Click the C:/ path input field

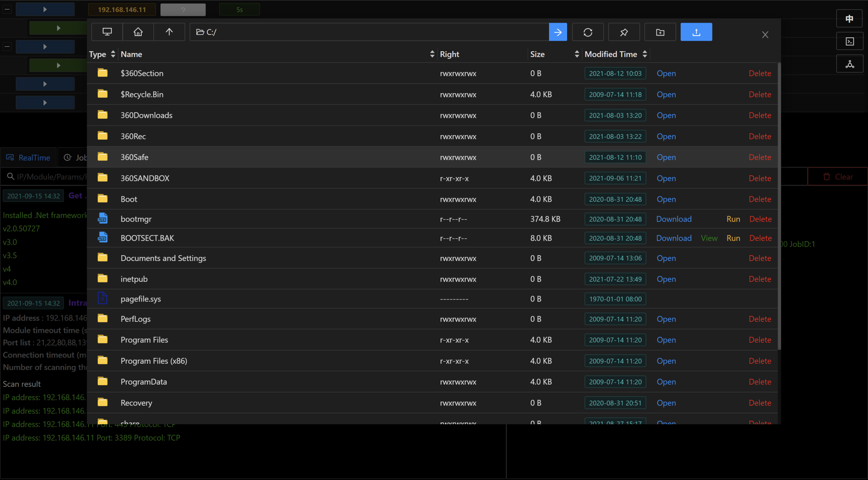click(x=369, y=32)
